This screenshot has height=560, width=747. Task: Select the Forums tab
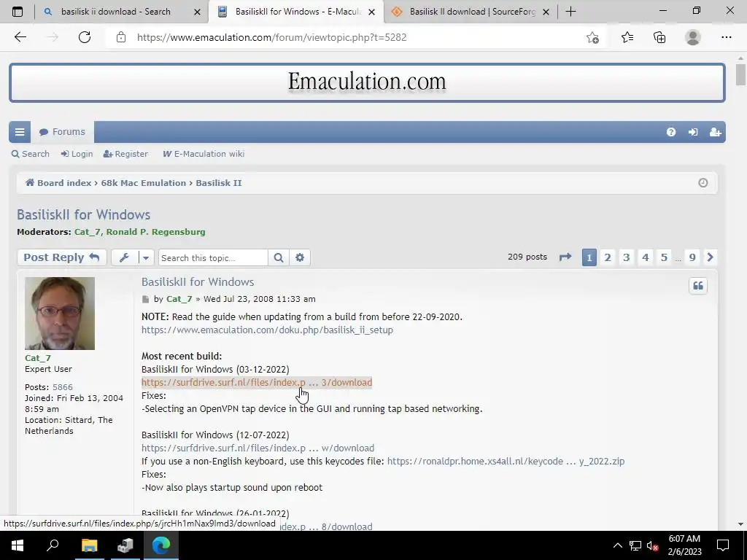pos(63,132)
